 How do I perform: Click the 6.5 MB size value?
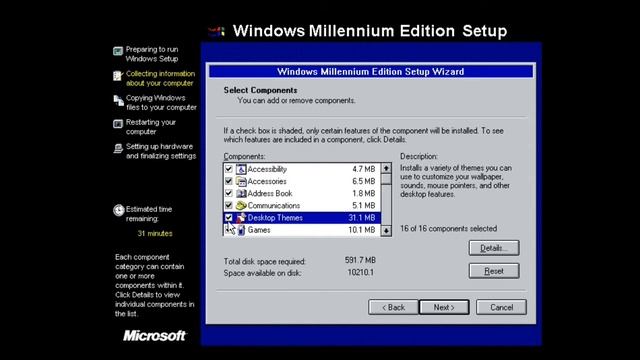[364, 181]
